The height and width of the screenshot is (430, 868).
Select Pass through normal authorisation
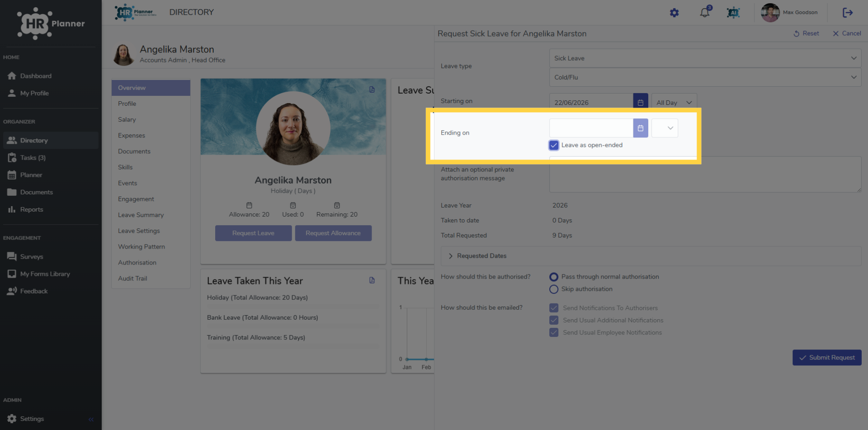[x=554, y=277]
